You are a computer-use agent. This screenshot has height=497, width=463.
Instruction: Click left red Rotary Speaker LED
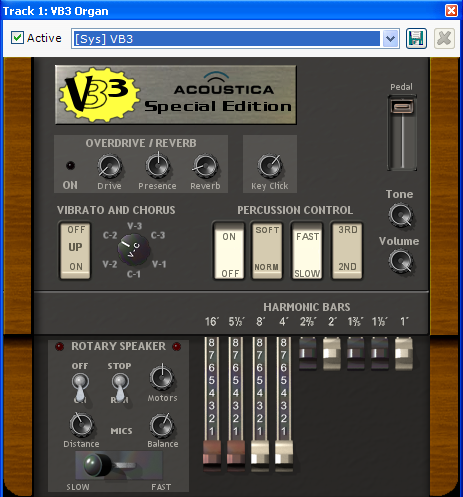(x=60, y=346)
